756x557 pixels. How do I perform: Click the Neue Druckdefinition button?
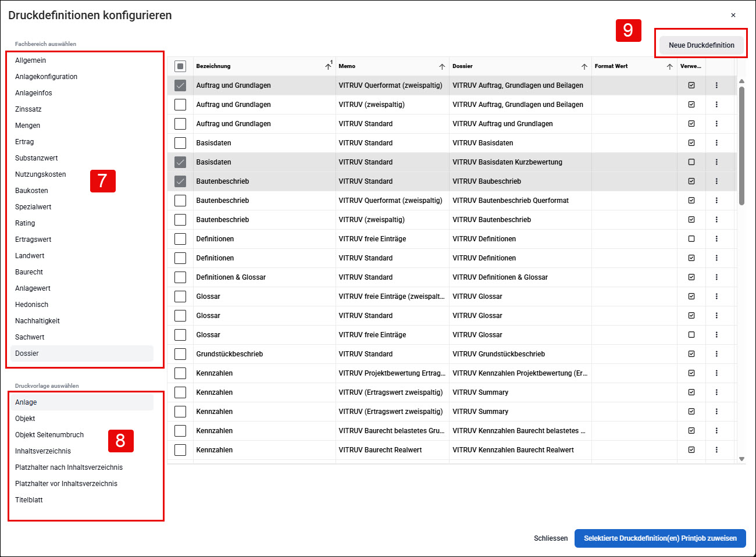701,45
